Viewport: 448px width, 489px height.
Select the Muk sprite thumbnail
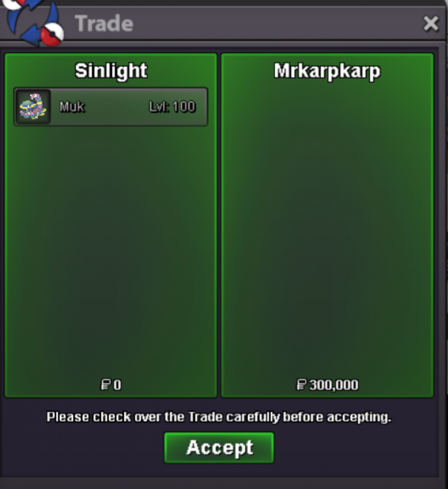[x=33, y=107]
